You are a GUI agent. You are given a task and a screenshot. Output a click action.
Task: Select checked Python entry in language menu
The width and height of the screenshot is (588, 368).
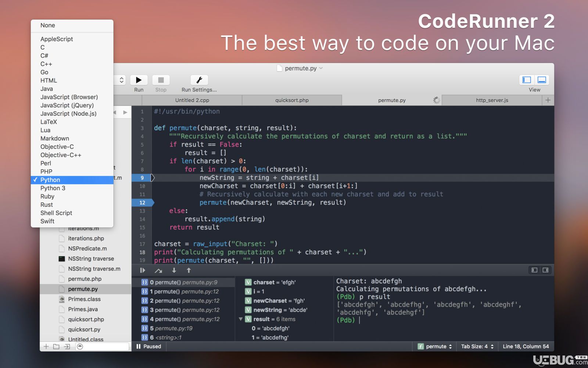[72, 180]
